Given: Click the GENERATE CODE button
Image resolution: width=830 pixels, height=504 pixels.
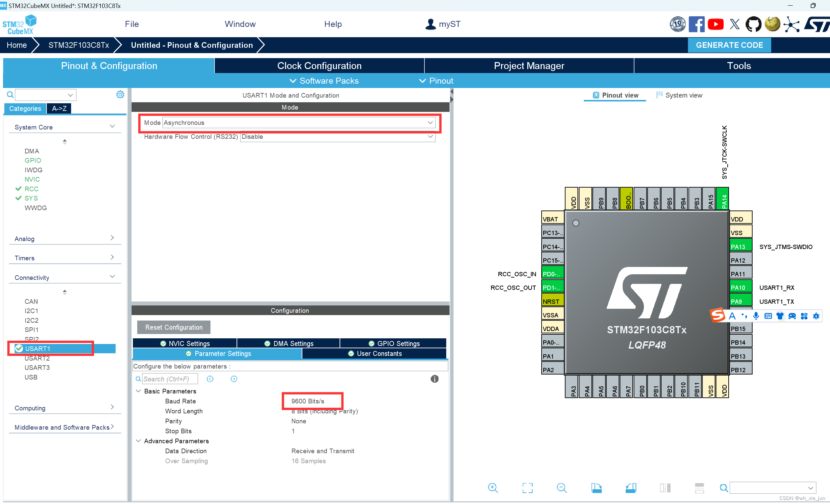Looking at the screenshot, I should (729, 45).
